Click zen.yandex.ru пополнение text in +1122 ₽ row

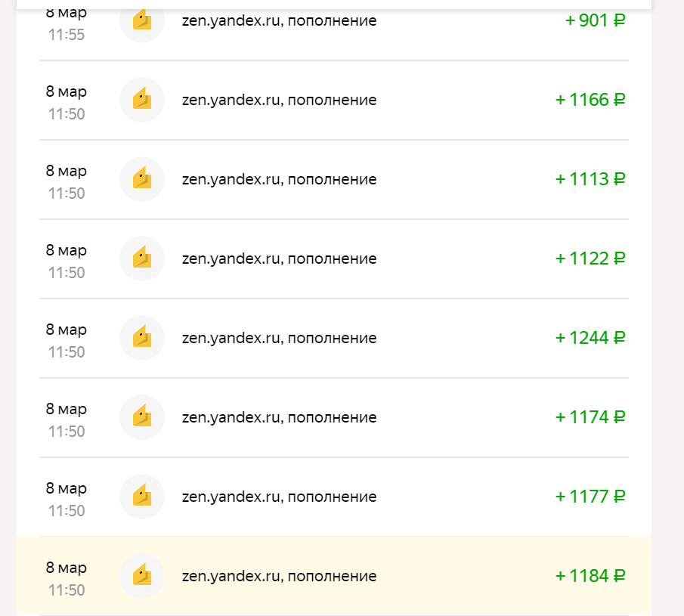[279, 258]
